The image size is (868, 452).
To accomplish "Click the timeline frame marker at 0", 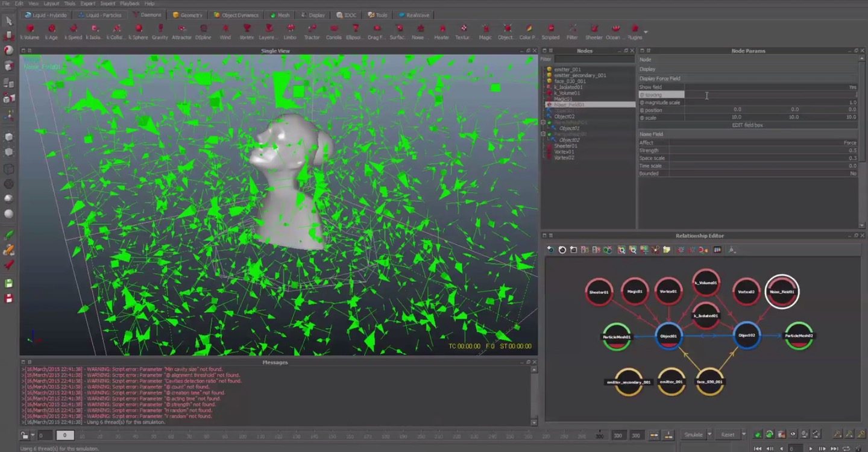I will pyautogui.click(x=65, y=435).
